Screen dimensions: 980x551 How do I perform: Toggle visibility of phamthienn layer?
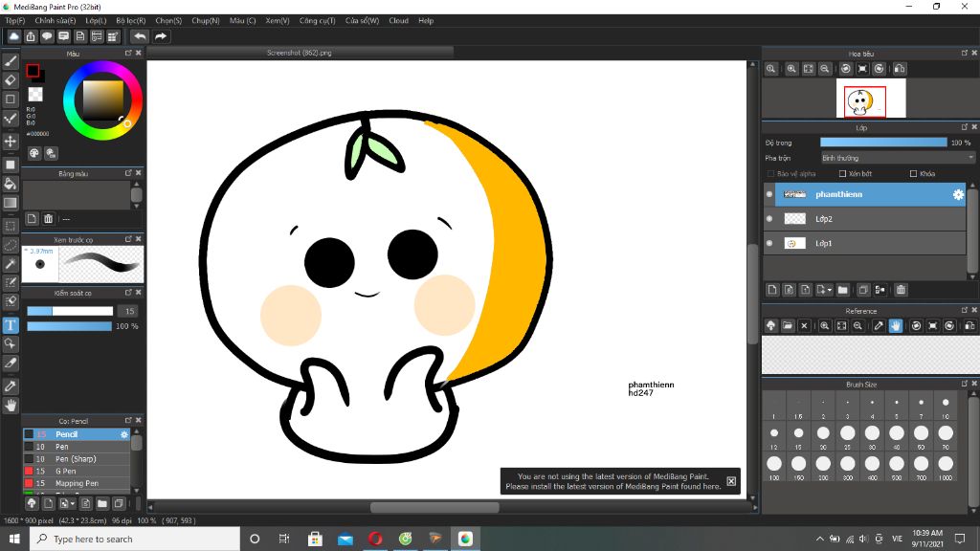(769, 194)
